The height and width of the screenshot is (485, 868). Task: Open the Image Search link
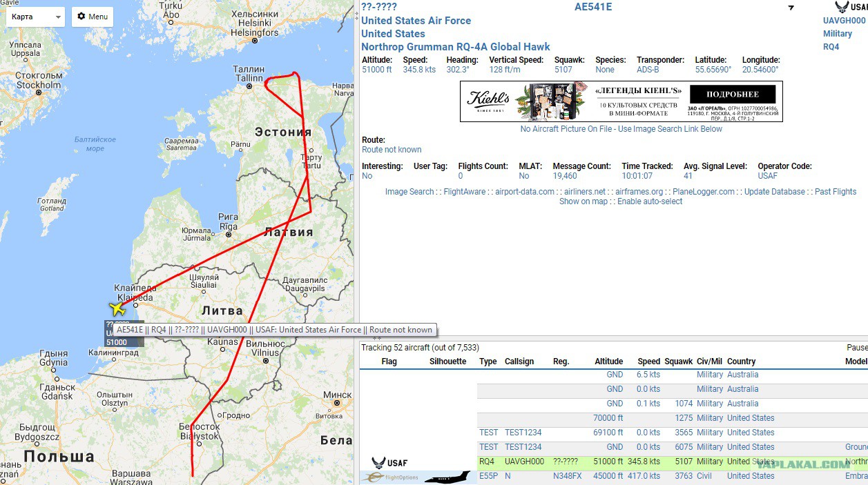click(x=409, y=192)
